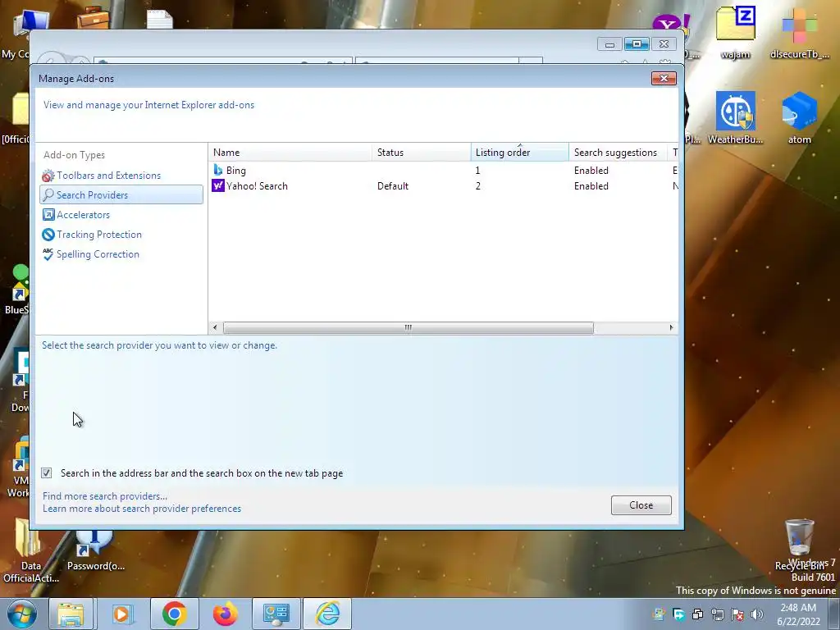This screenshot has width=840, height=630.
Task: Click the network tray icon
Action: click(717, 614)
